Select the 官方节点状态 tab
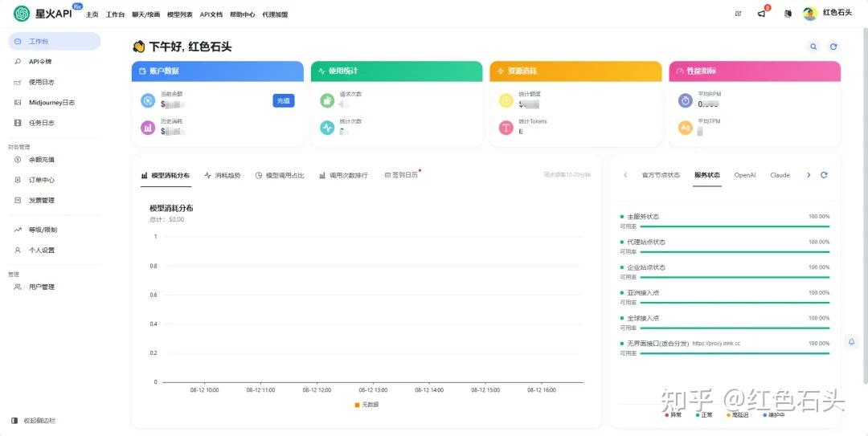 tap(661, 175)
